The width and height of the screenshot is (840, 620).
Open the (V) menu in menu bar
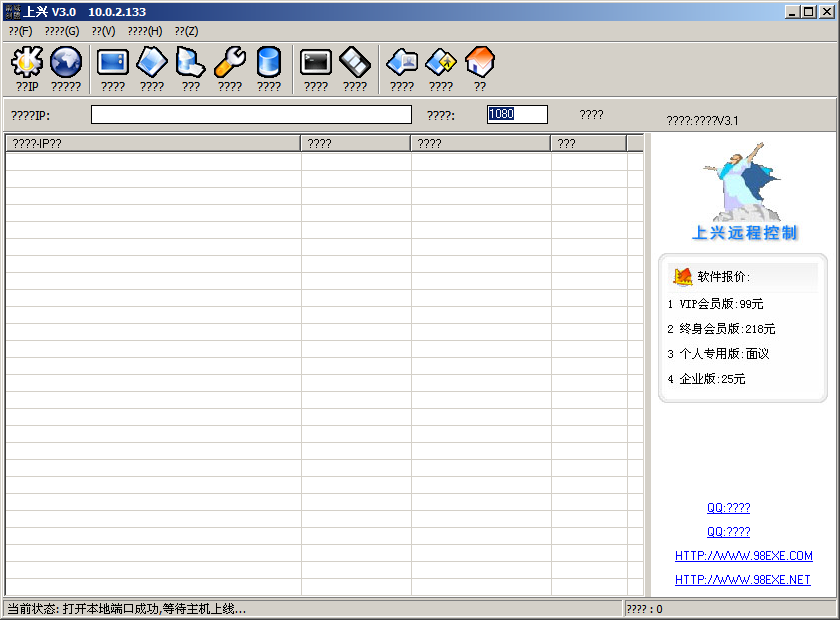coord(103,31)
